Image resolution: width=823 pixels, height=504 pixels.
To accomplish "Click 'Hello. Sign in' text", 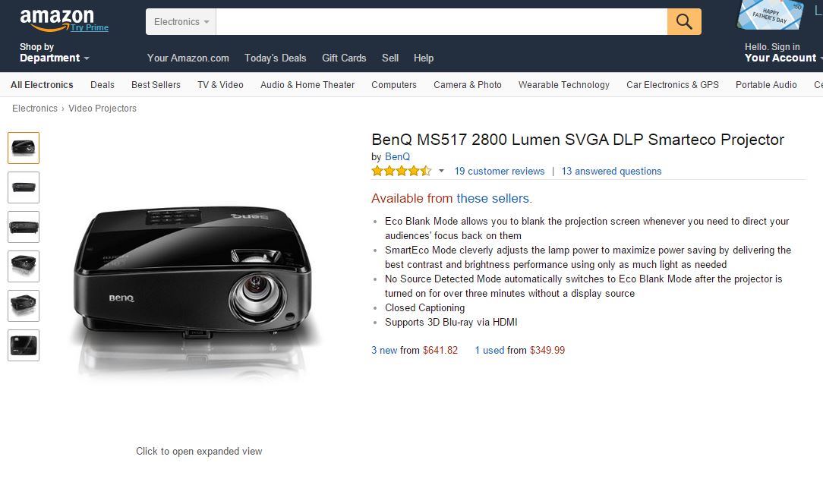I will tap(772, 47).
